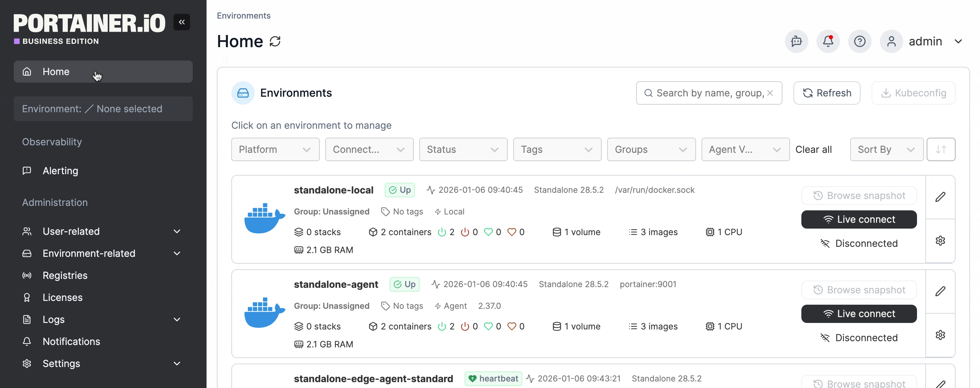Click the standalone-local Docker whale logo
980x388 pixels.
click(x=264, y=218)
